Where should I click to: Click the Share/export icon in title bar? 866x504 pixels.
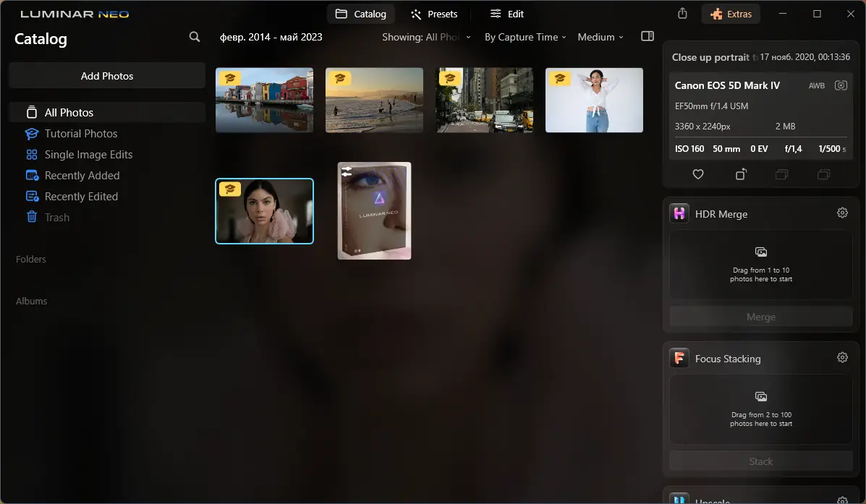tap(683, 14)
